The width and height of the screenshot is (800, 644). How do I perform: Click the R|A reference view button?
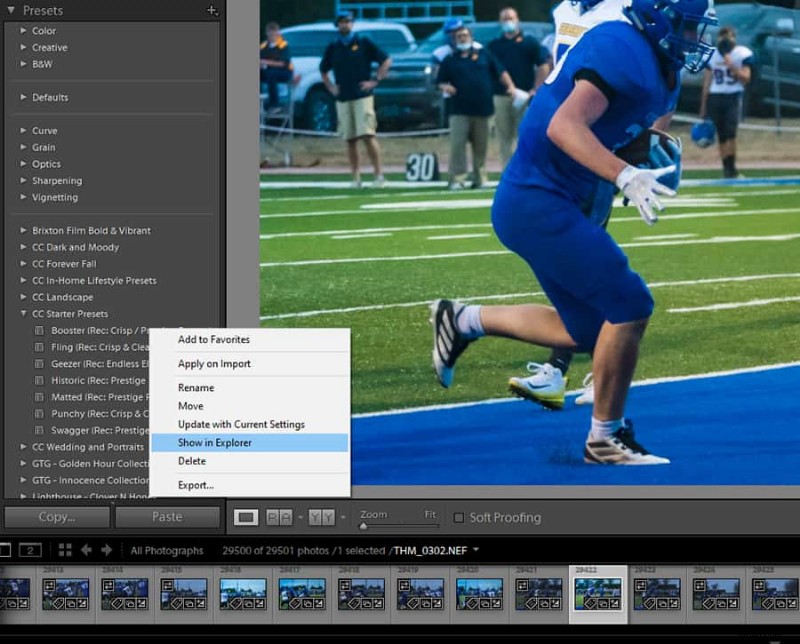pyautogui.click(x=280, y=517)
